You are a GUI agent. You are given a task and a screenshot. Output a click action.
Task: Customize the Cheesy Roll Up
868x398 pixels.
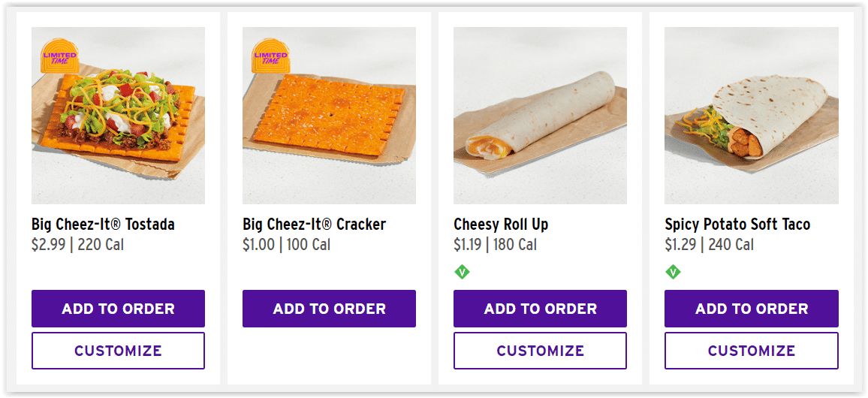541,351
